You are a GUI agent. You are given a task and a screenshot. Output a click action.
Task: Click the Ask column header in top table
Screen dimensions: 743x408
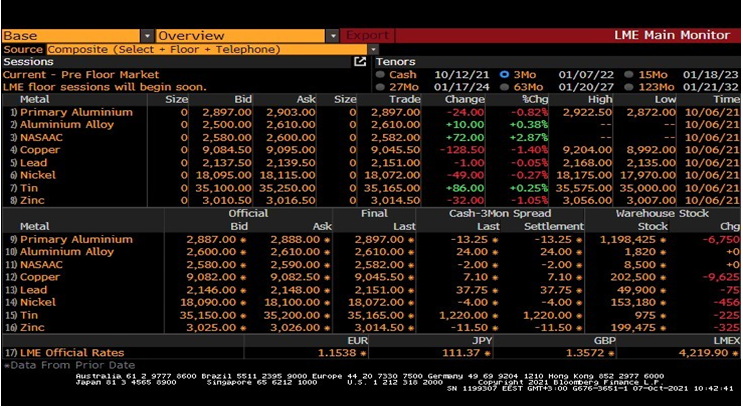(x=306, y=100)
